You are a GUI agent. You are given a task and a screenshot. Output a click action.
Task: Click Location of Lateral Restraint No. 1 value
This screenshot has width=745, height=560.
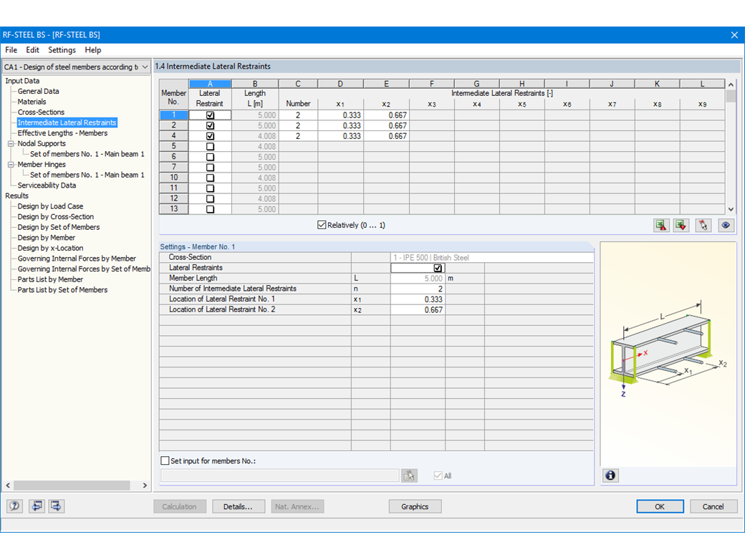click(x=418, y=299)
